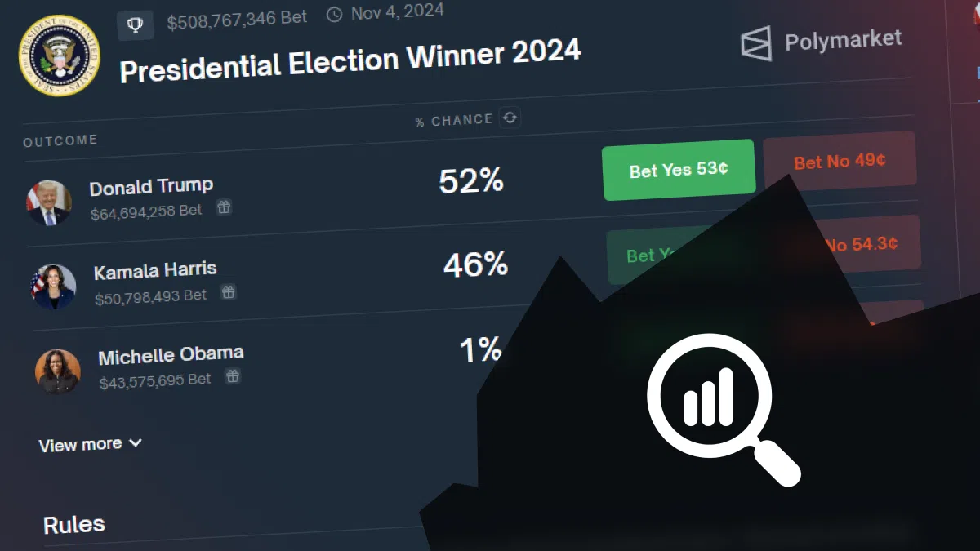
Task: Click the trophy icon near bet total
Action: click(x=136, y=24)
